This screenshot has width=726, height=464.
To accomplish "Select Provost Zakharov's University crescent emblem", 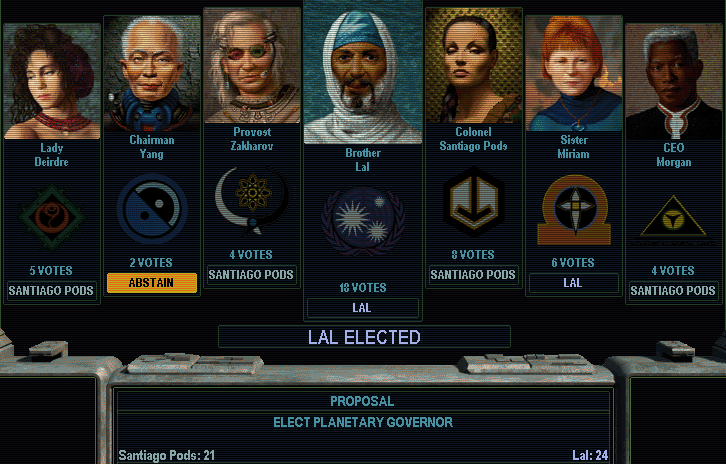I will (x=251, y=200).
